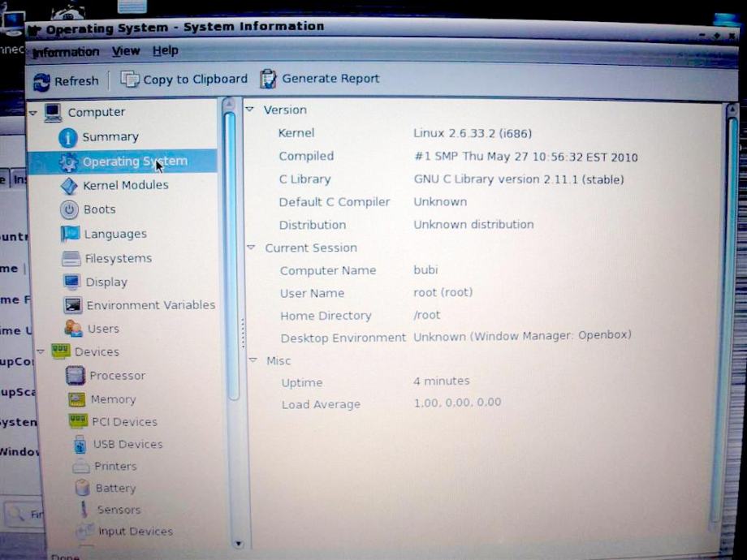
Task: Click the Operating System gear icon
Action: 68,162
